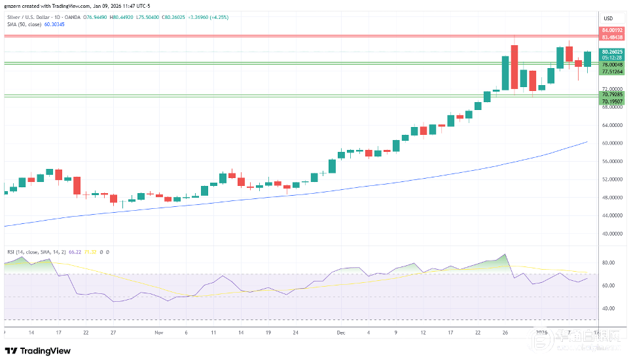Image resolution: width=631 pixels, height=364 pixels.
Task: Click the 83.48438 resistance price label
Action: pyautogui.click(x=612, y=37)
